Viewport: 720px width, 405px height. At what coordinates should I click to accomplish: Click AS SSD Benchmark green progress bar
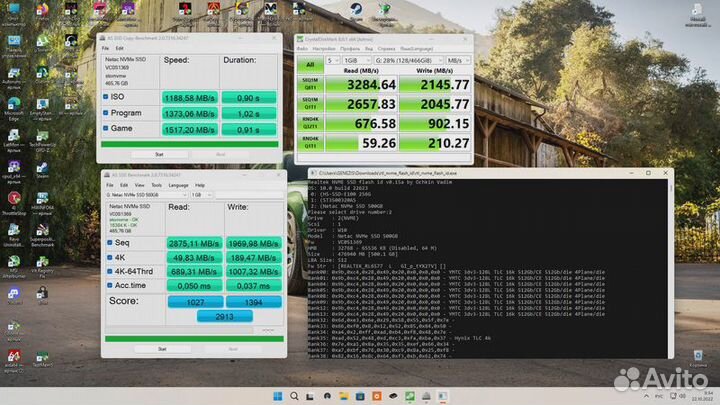click(194, 339)
